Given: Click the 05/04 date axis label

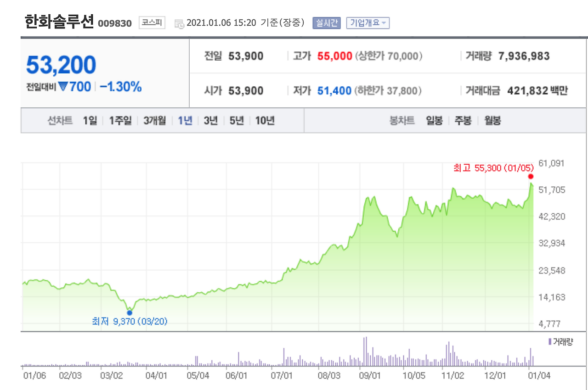Looking at the screenshot, I should tap(198, 375).
